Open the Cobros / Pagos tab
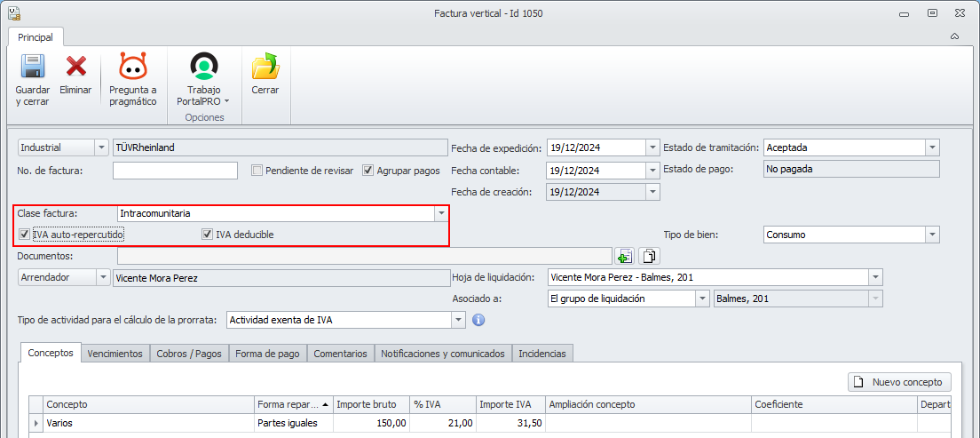The image size is (980, 438). pos(189,354)
